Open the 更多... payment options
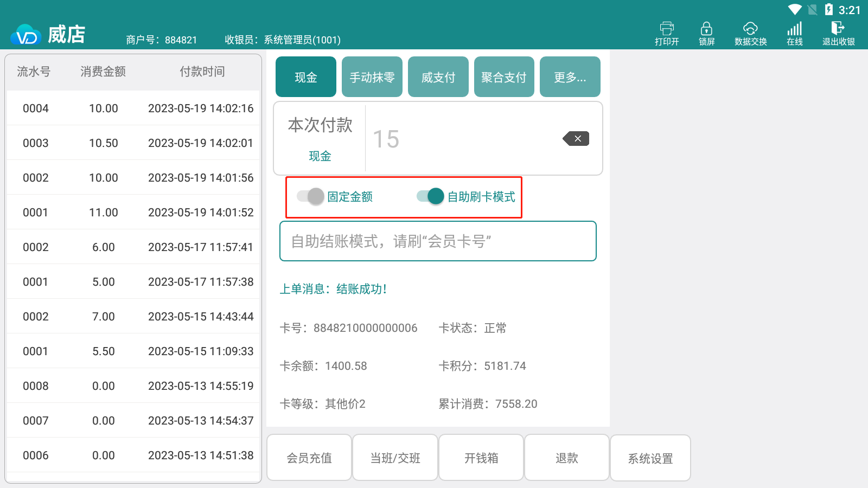868x488 pixels. point(570,77)
